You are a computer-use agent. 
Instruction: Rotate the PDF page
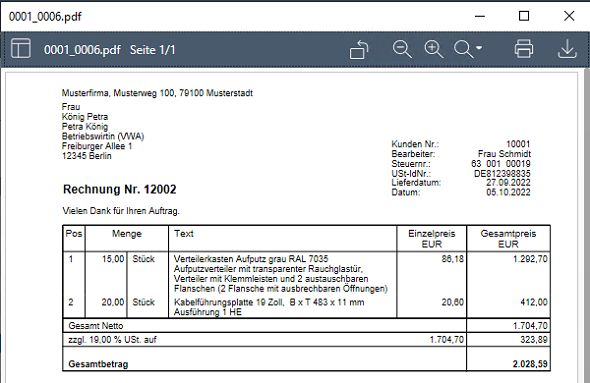click(359, 49)
